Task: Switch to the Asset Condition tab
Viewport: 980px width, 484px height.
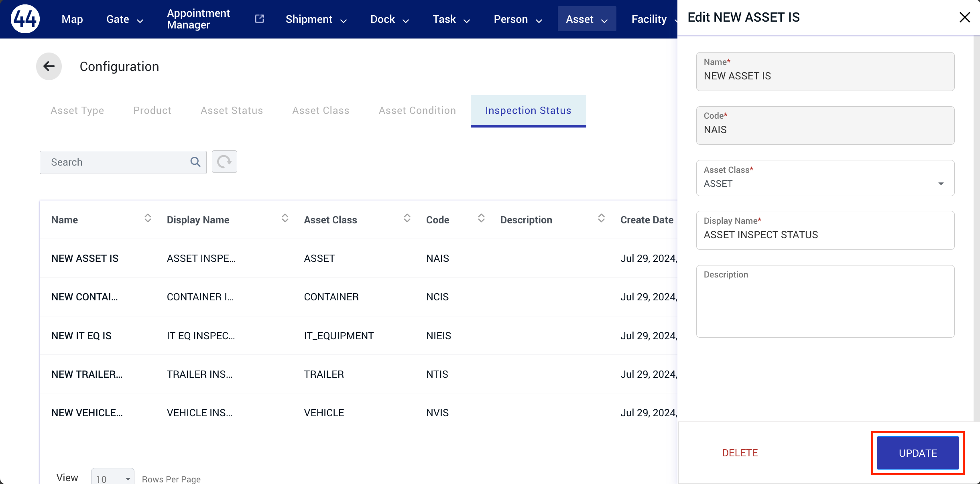Action: (417, 110)
